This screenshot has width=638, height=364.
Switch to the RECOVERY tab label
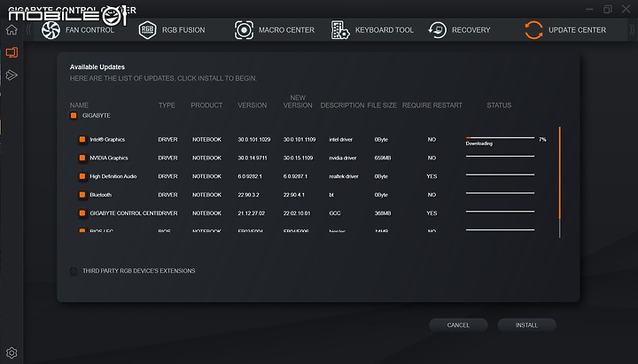471,30
